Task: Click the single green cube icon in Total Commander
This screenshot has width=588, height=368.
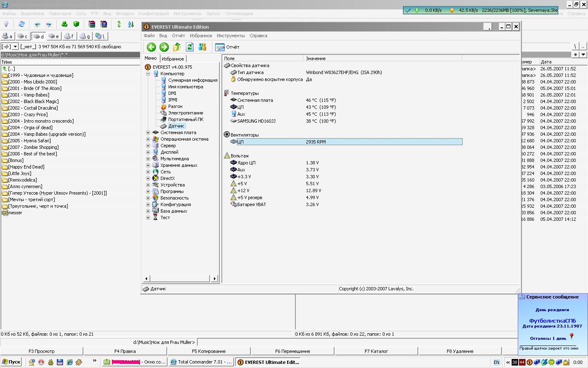Action: [76, 24]
